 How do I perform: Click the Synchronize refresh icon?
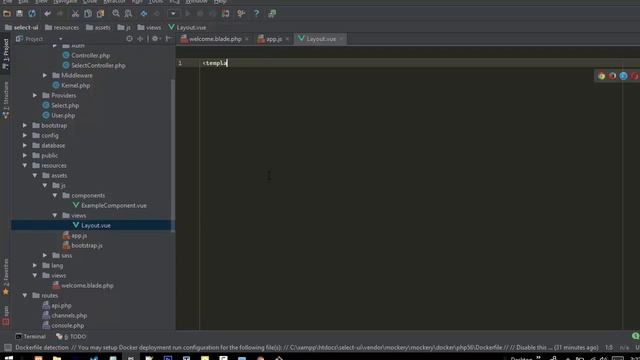[32, 13]
